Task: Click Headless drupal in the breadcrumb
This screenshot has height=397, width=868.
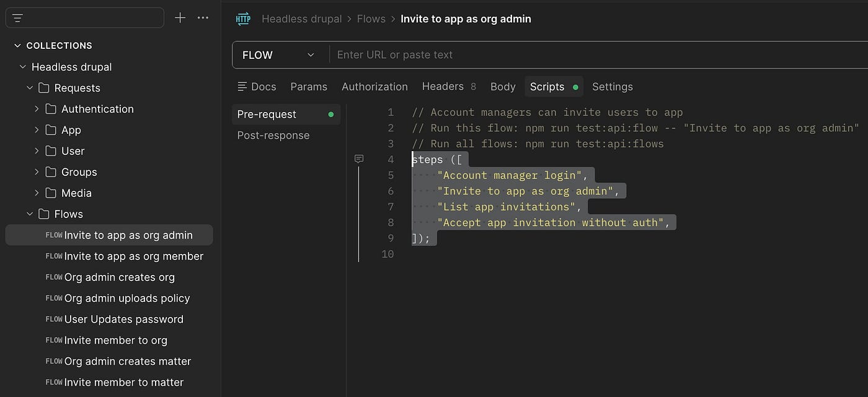Action: [301, 19]
